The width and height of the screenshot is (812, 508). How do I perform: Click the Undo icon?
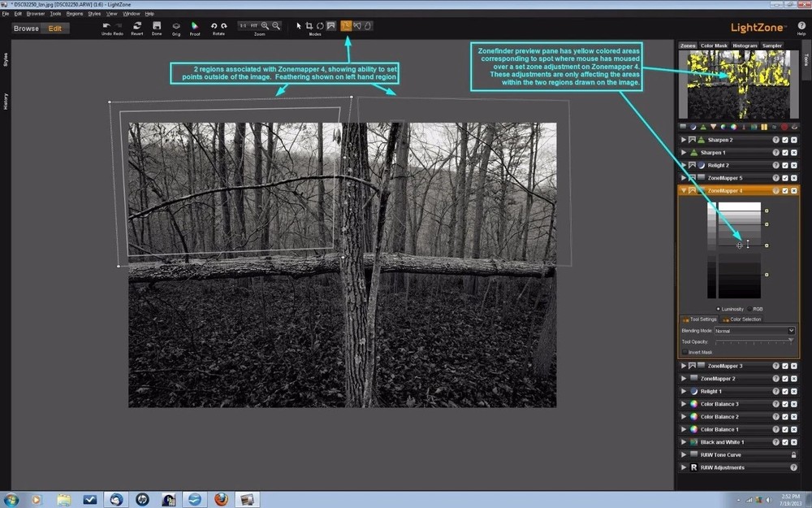tap(106, 25)
